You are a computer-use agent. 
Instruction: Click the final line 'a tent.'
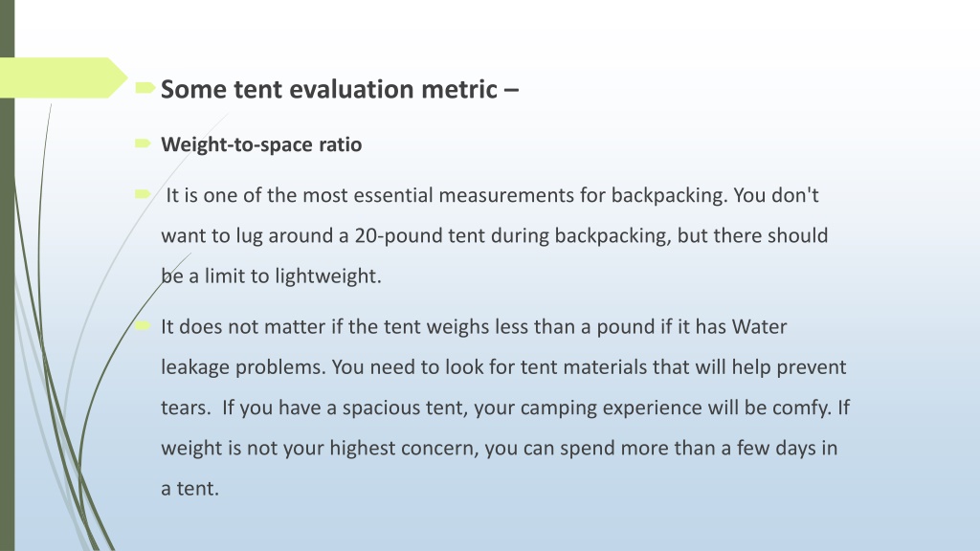(190, 489)
